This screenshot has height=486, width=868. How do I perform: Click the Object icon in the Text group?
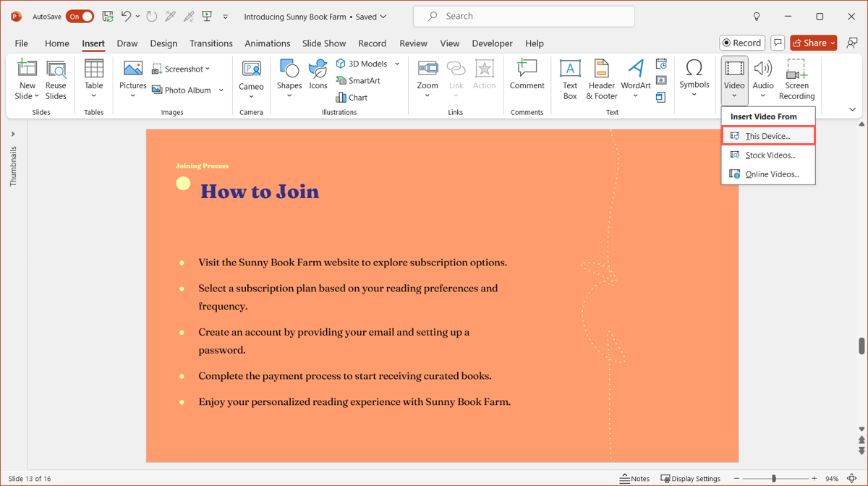[x=661, y=97]
